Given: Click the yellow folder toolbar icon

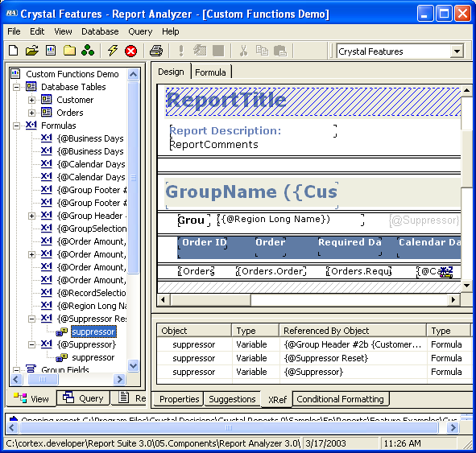Looking at the screenshot, I should tap(69, 51).
